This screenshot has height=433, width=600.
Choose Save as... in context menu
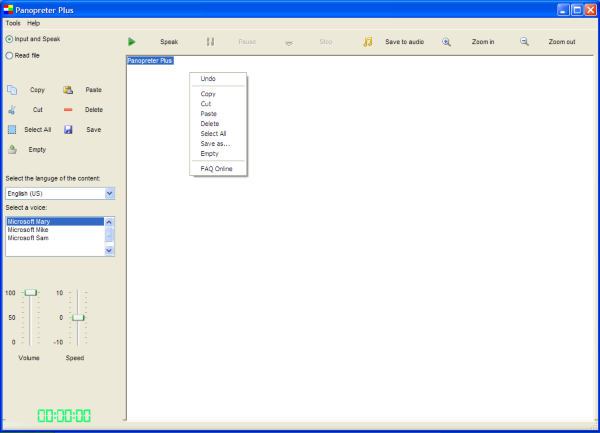coord(215,143)
